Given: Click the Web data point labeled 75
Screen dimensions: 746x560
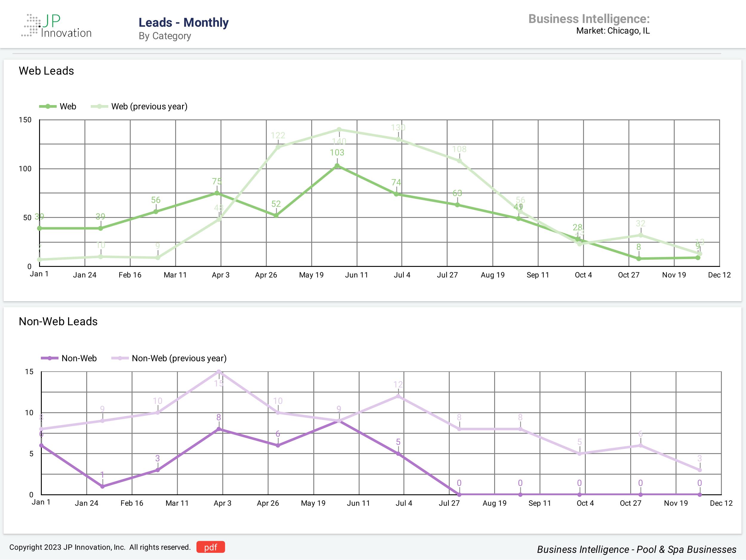Looking at the screenshot, I should (x=217, y=193).
